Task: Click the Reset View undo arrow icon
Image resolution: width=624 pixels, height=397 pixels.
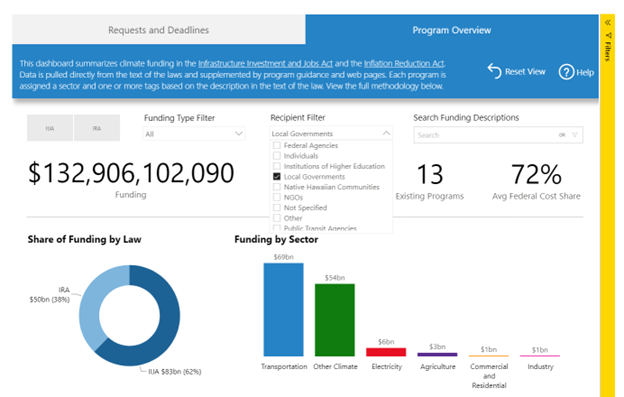Action: coord(494,71)
